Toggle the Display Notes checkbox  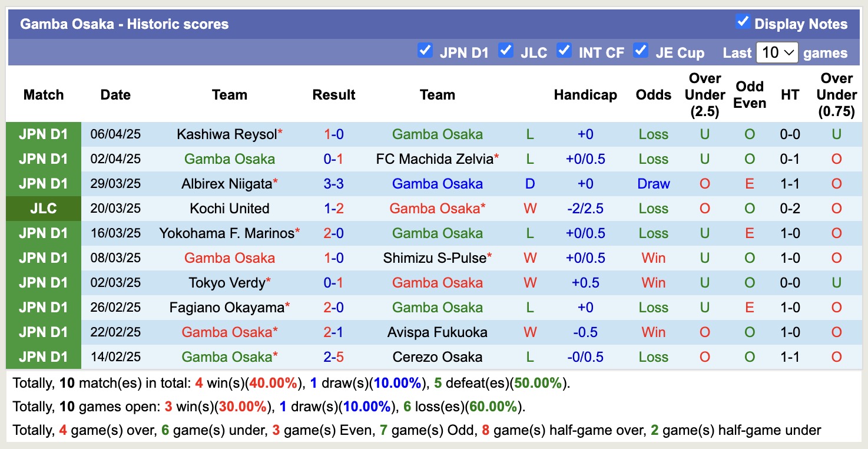click(x=743, y=22)
